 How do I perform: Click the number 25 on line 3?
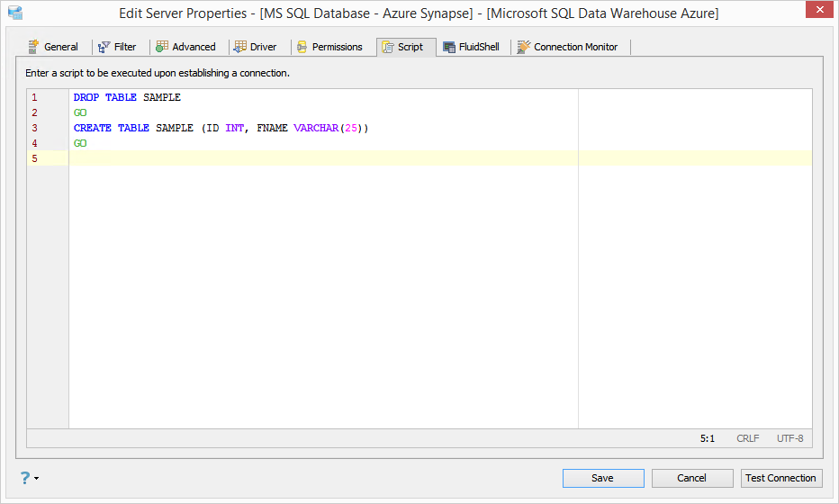tap(351, 128)
